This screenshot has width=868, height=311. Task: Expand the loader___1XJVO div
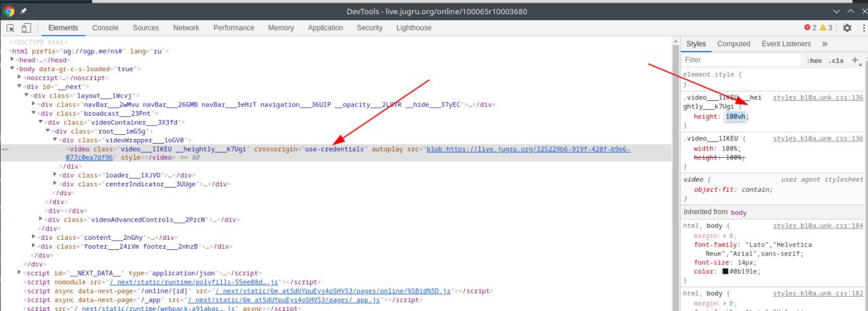[56, 174]
